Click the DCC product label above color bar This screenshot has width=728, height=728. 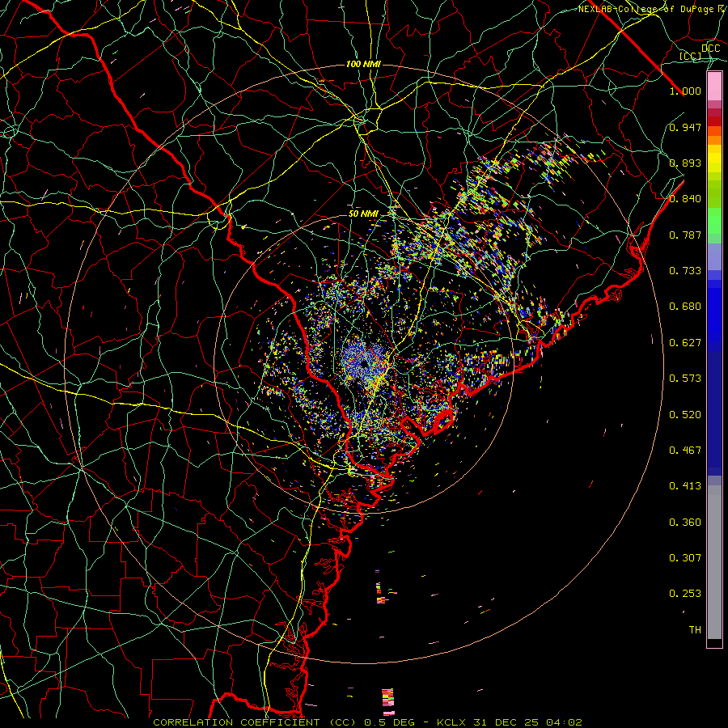(x=710, y=49)
